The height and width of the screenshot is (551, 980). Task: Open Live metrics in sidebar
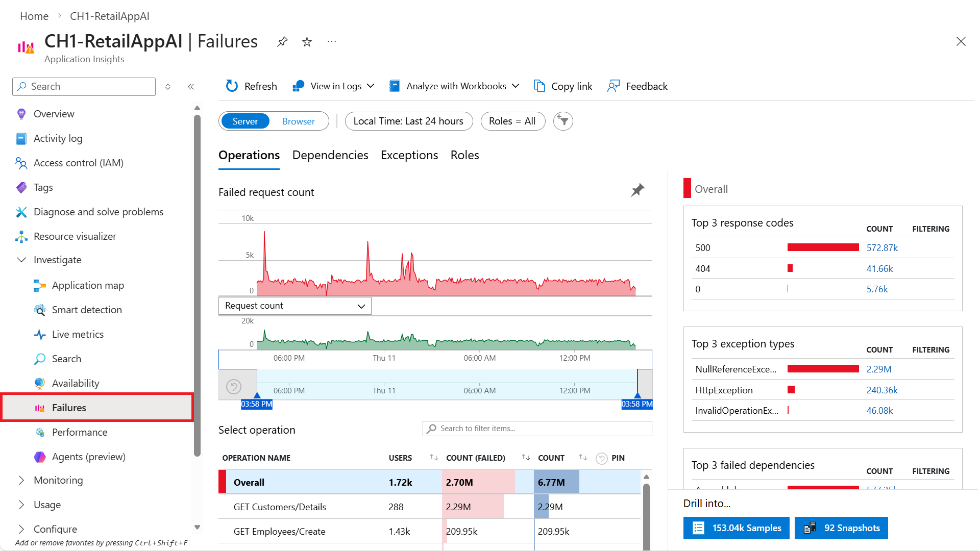[78, 334]
